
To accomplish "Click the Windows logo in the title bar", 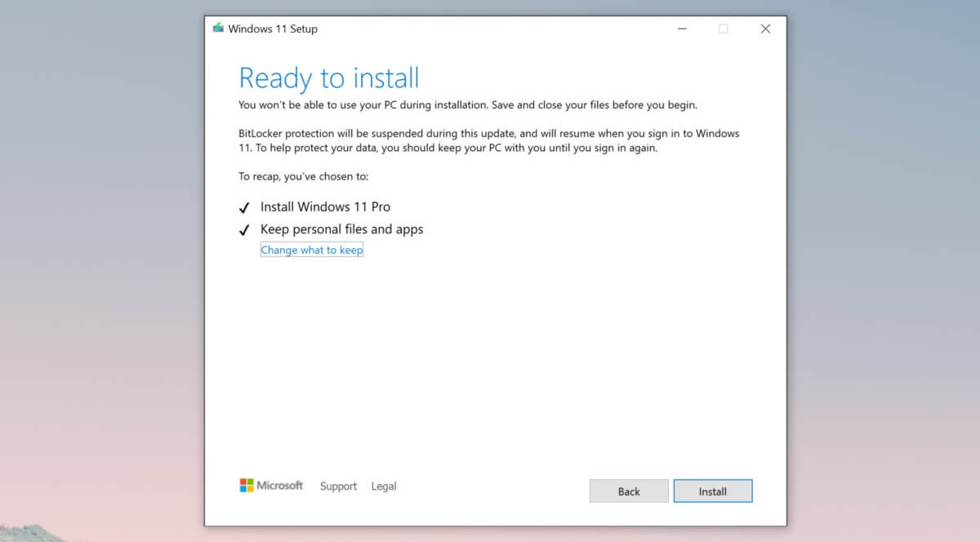I will point(218,27).
